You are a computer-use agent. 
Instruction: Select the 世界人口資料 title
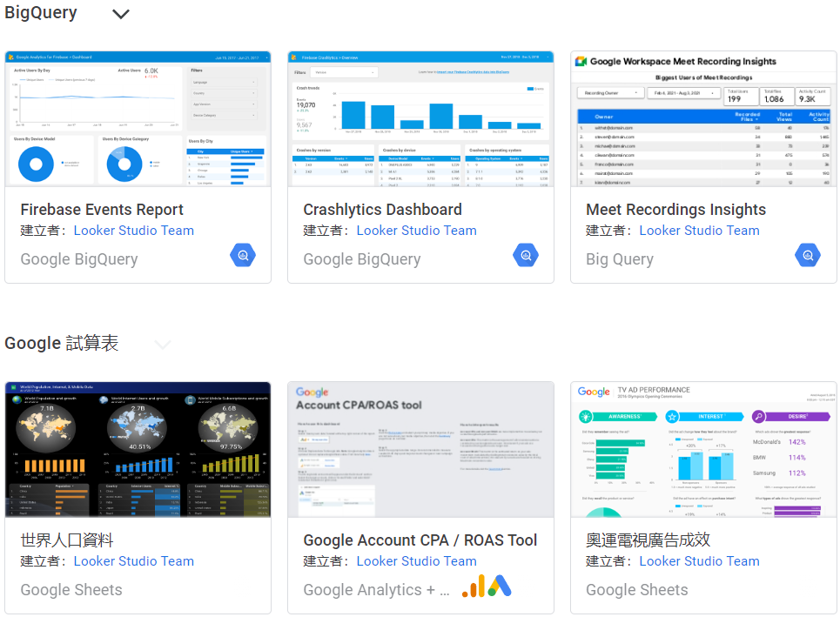click(x=67, y=540)
